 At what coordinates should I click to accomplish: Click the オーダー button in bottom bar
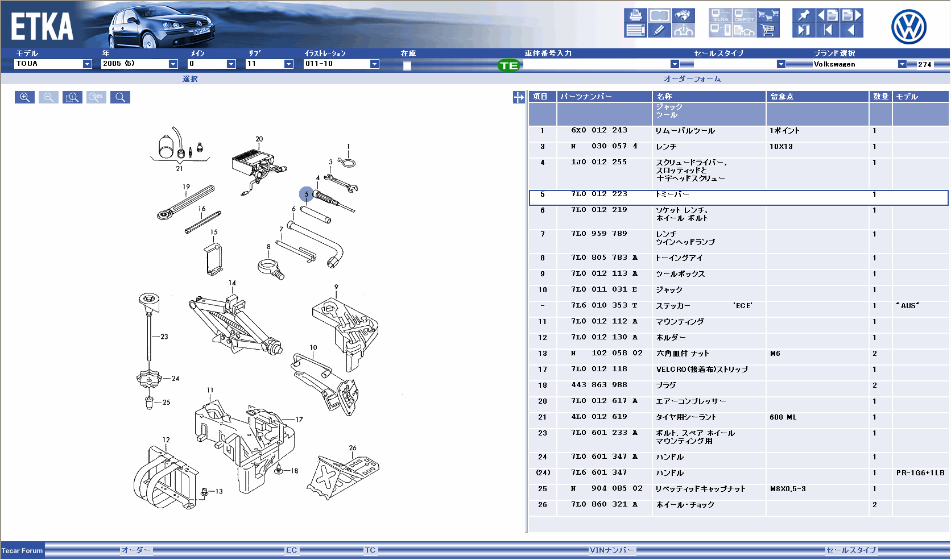click(x=136, y=550)
